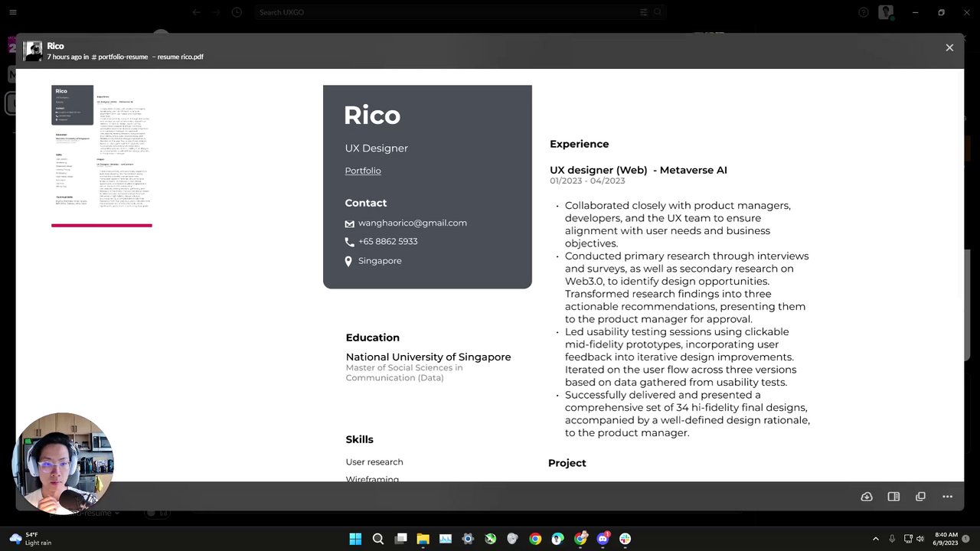The image size is (980, 551).
Task: Switch to Slack on the taskbar
Action: click(x=626, y=539)
